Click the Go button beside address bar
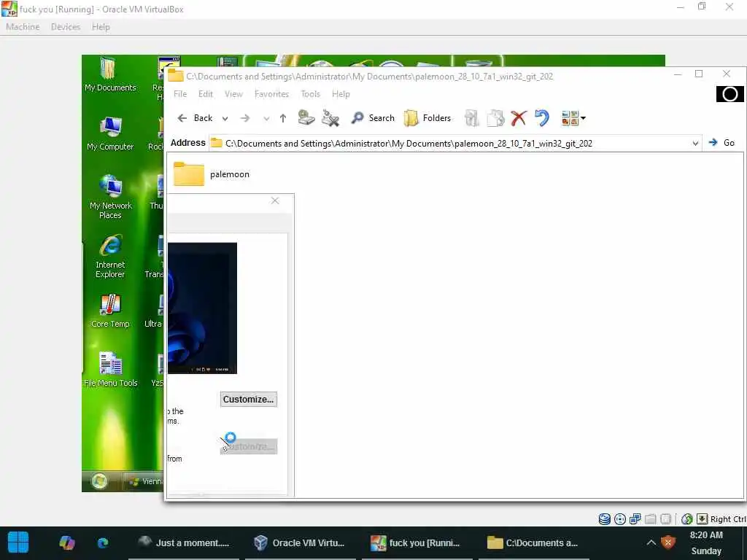 pos(721,142)
